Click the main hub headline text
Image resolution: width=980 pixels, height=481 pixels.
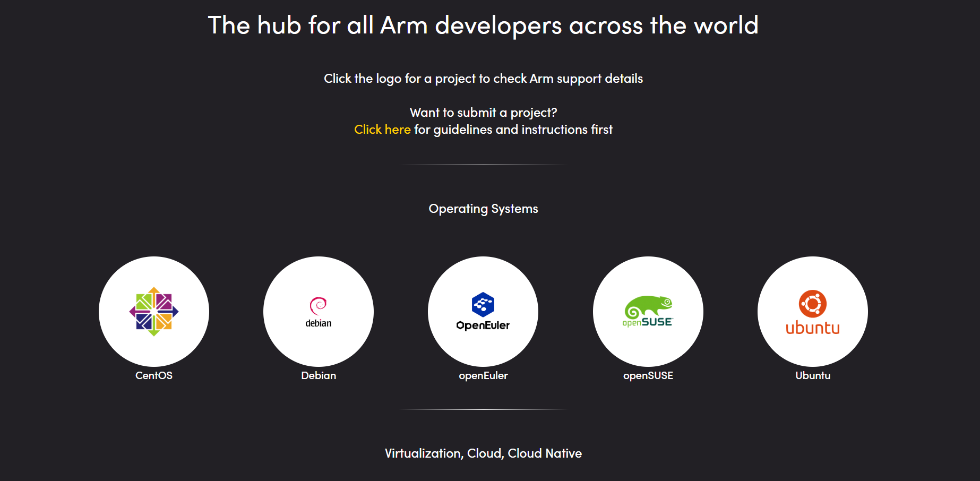point(483,25)
